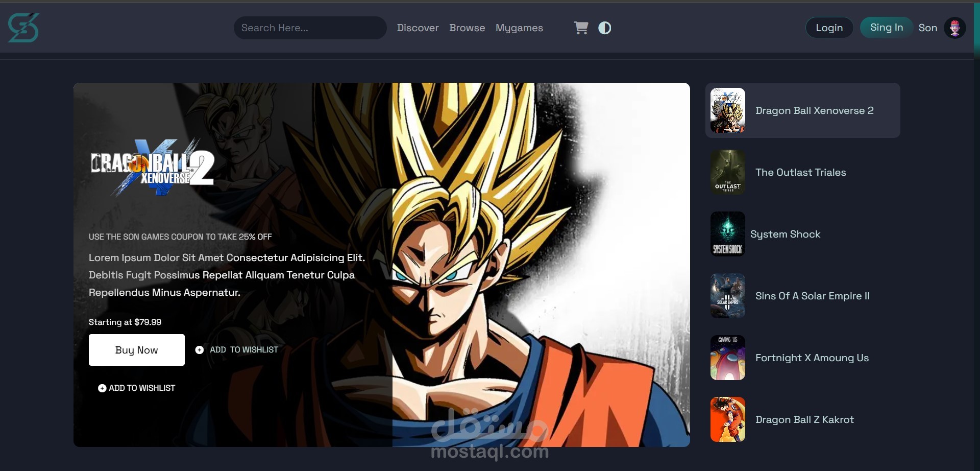Click the Lorem Ipsum description paragraph
This screenshot has height=471, width=980.
click(227, 275)
